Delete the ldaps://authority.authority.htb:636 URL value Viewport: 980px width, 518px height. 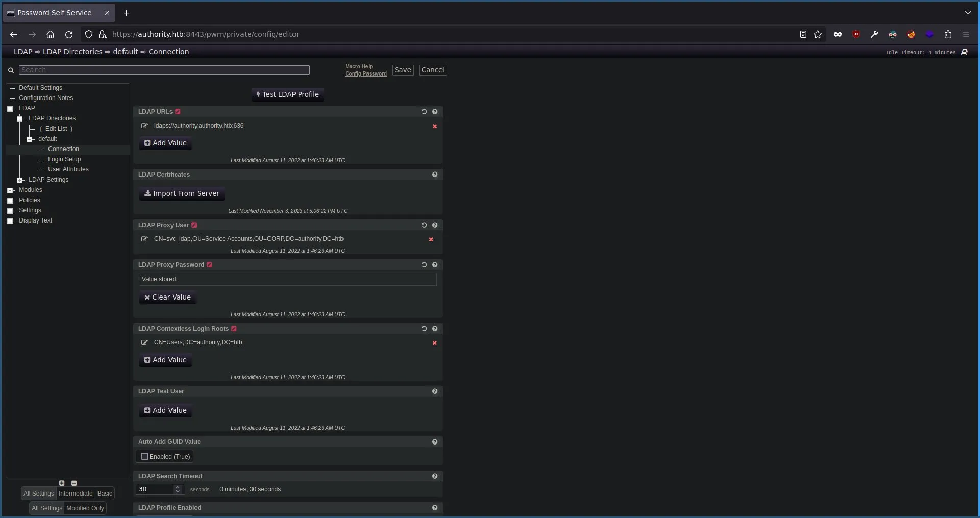click(435, 126)
